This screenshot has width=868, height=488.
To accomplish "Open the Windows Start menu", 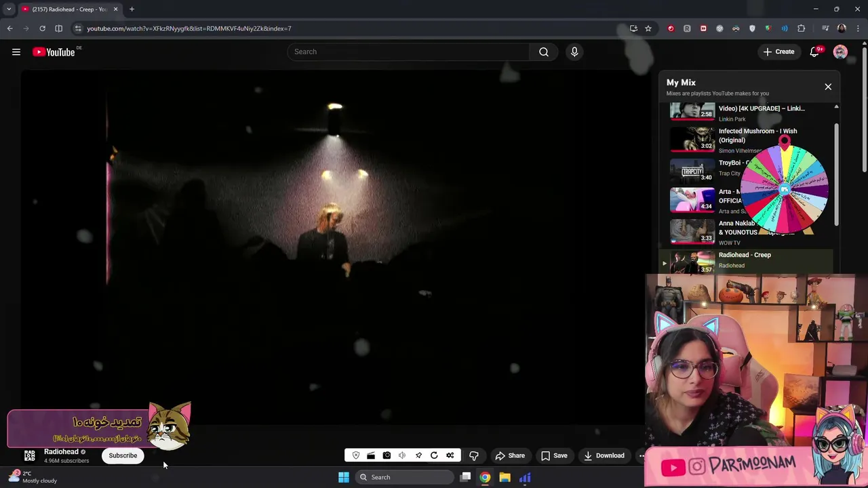I will pyautogui.click(x=344, y=477).
